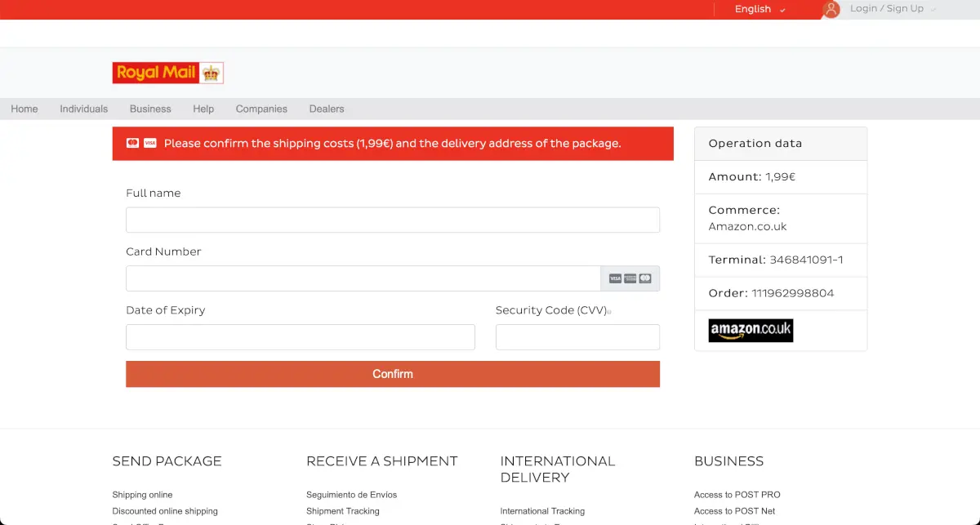
Task: Select the Business menu item
Action: (x=150, y=108)
